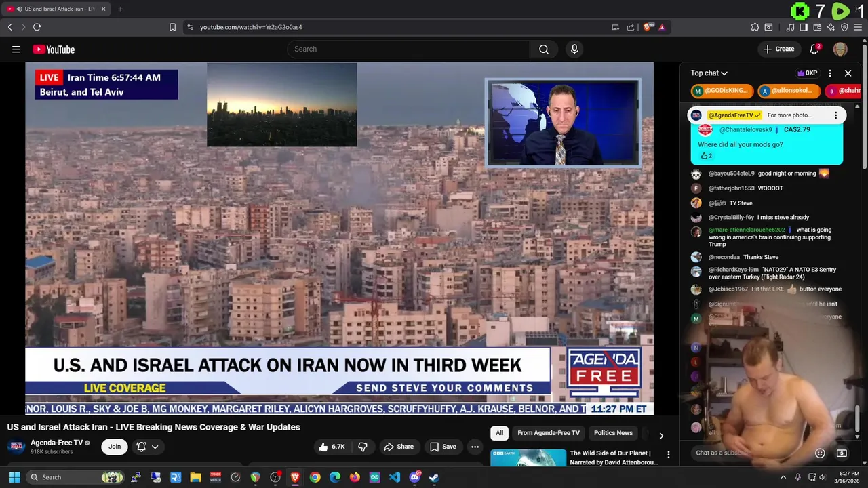Image resolution: width=868 pixels, height=488 pixels.
Task: Go back to the previous page
Action: click(x=9, y=27)
